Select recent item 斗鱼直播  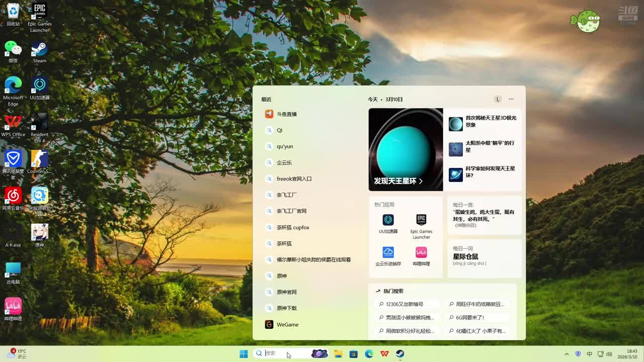(286, 114)
